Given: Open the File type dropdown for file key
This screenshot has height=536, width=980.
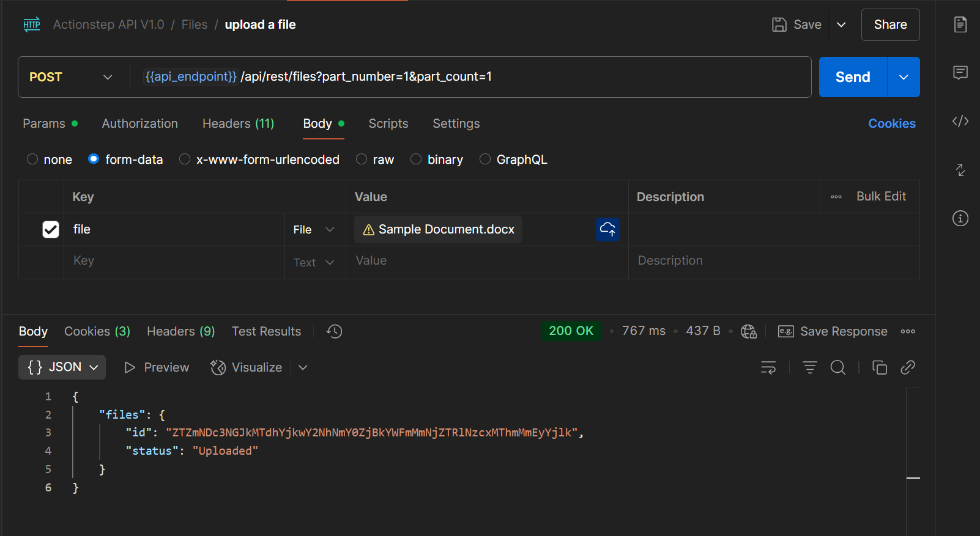Looking at the screenshot, I should point(313,230).
